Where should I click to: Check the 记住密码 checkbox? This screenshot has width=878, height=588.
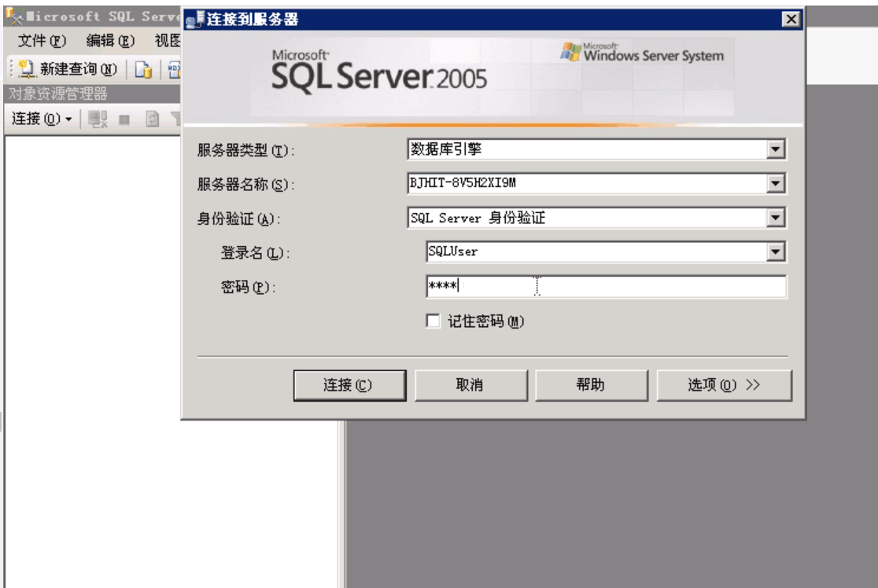433,322
